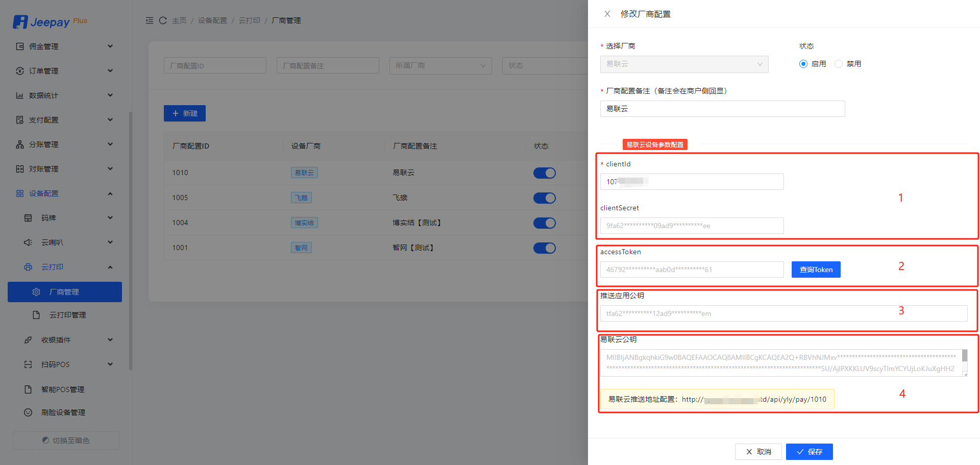Click the 查询Token button
980x465 pixels.
click(x=816, y=270)
